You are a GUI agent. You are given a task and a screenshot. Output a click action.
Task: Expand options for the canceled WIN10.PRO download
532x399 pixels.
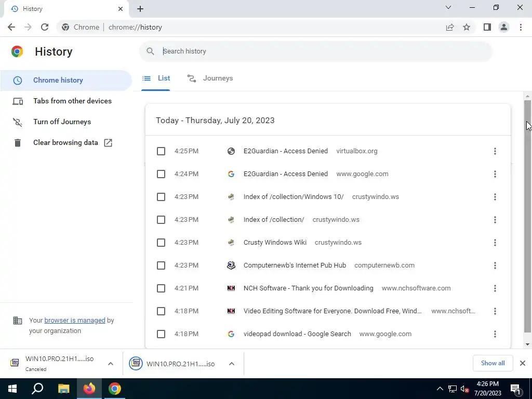111,364
